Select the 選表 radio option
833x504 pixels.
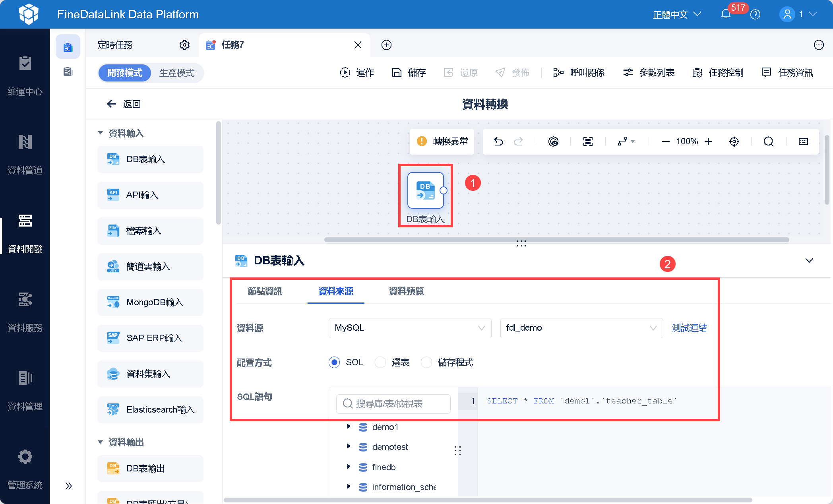click(380, 362)
